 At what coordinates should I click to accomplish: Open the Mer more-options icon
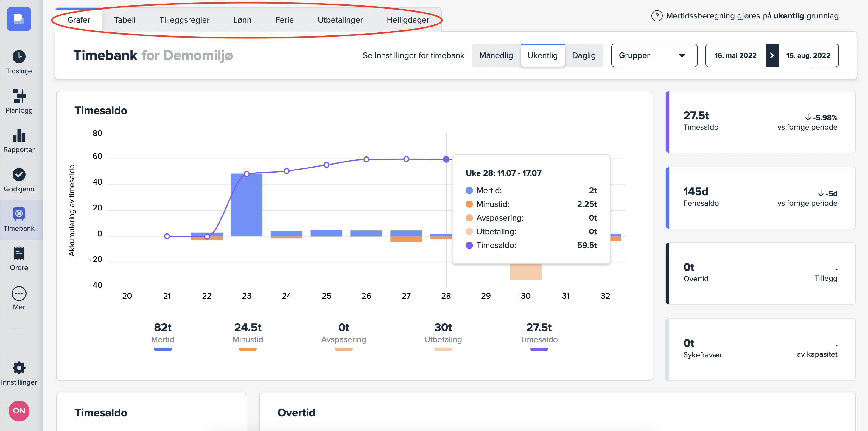(x=19, y=293)
